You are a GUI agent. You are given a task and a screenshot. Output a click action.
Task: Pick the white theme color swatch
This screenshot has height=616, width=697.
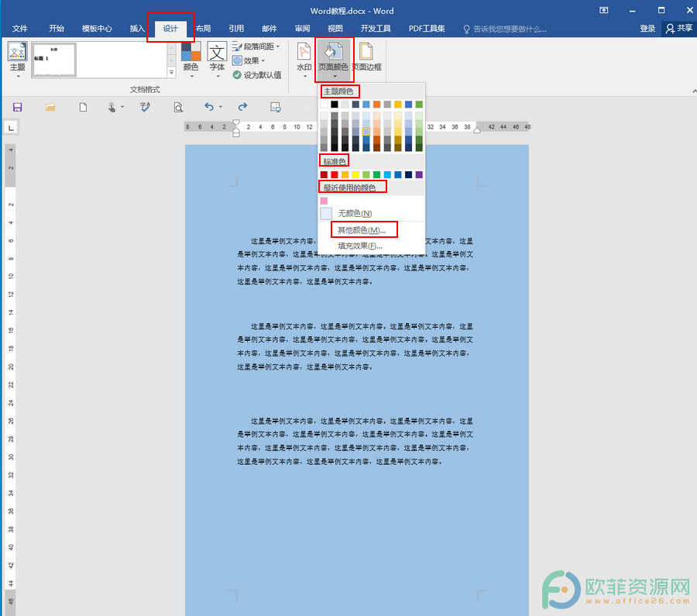tap(324, 105)
